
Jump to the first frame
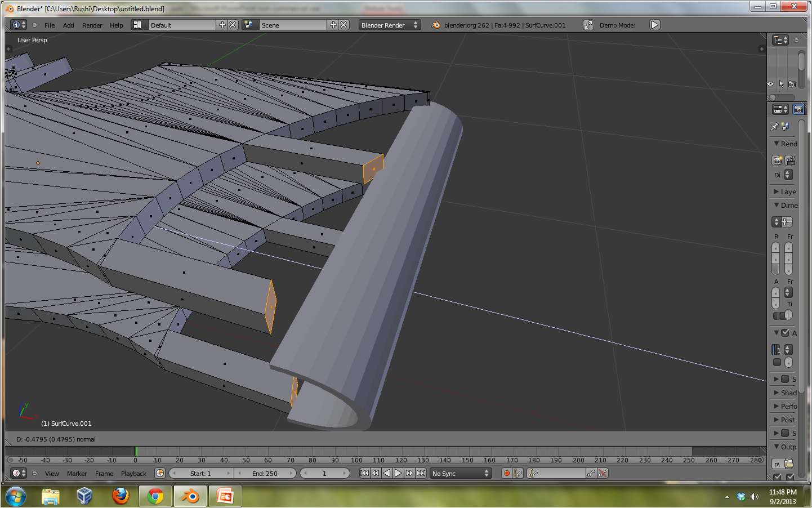[x=364, y=473]
